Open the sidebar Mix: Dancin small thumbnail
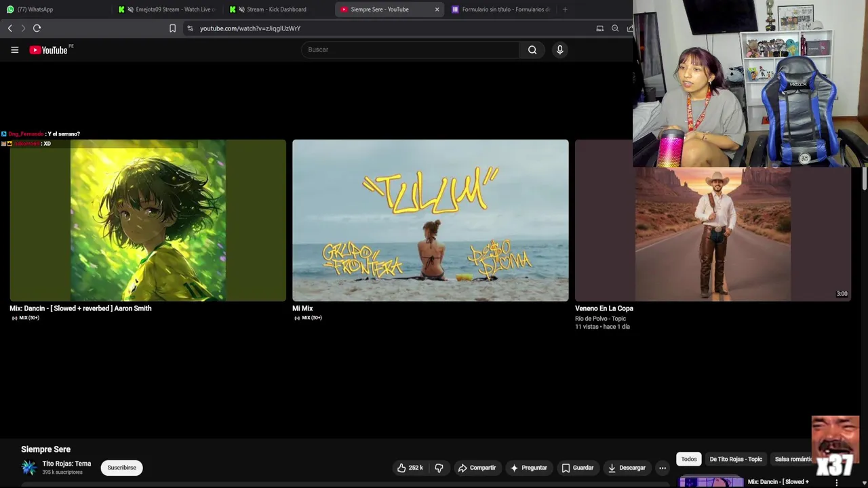The width and height of the screenshot is (868, 488). click(x=711, y=483)
